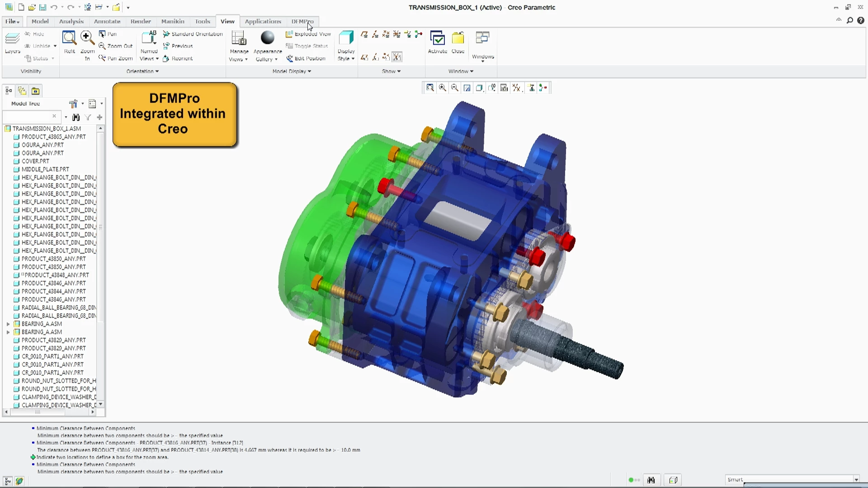Toggle plane display in Show group
868x488 pixels.
[x=364, y=34]
